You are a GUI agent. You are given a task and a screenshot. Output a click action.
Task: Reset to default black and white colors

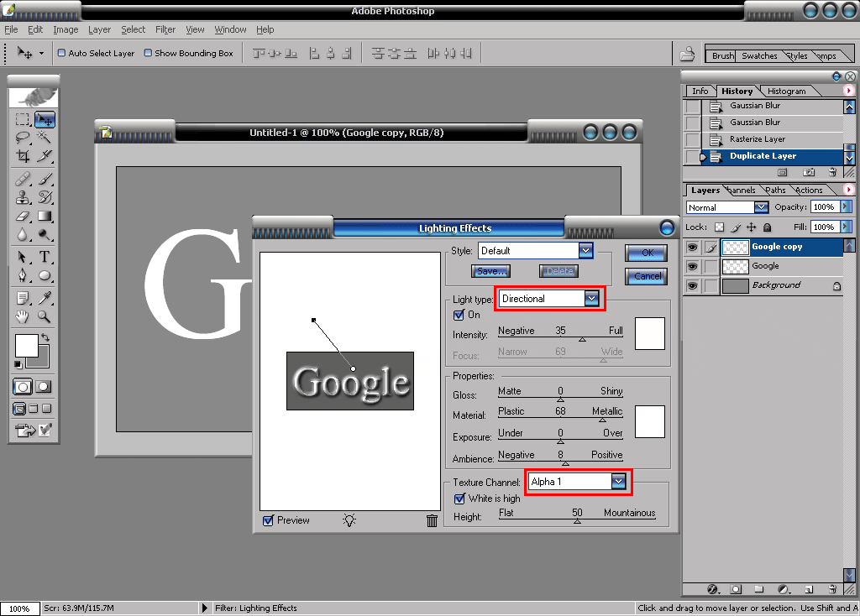pos(18,364)
